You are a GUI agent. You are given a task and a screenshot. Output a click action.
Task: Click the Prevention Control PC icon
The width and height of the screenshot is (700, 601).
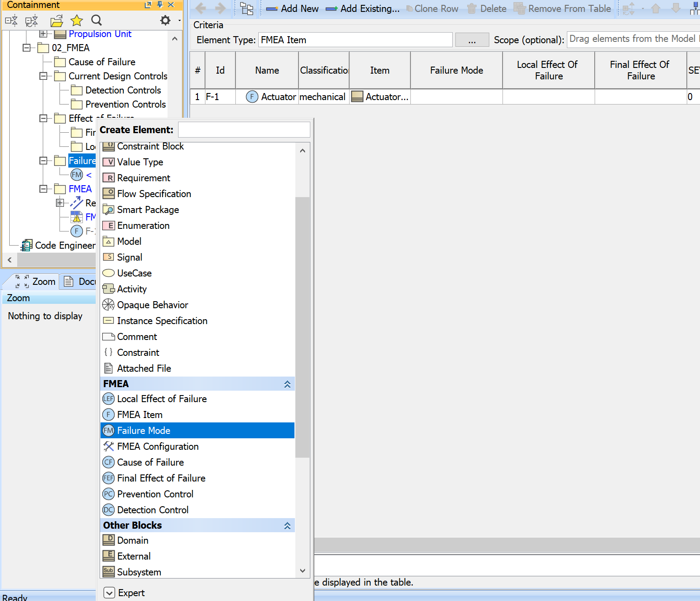click(108, 494)
